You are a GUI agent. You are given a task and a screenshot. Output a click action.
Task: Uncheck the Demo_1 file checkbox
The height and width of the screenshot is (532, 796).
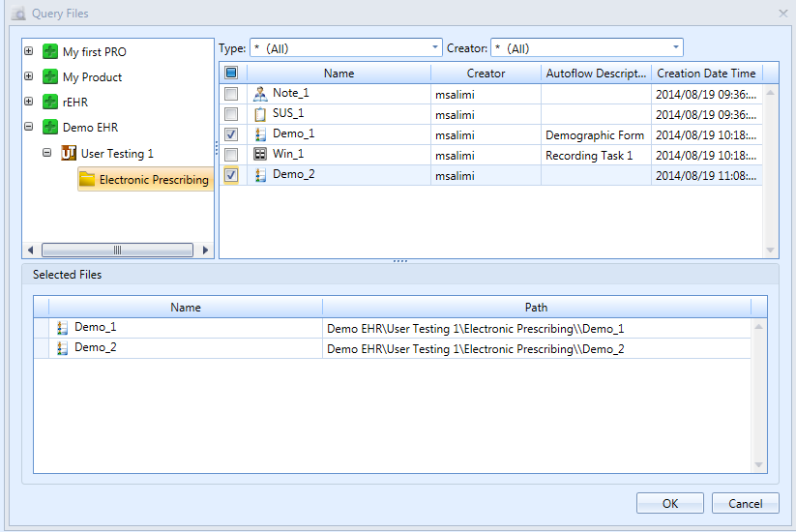(x=231, y=134)
